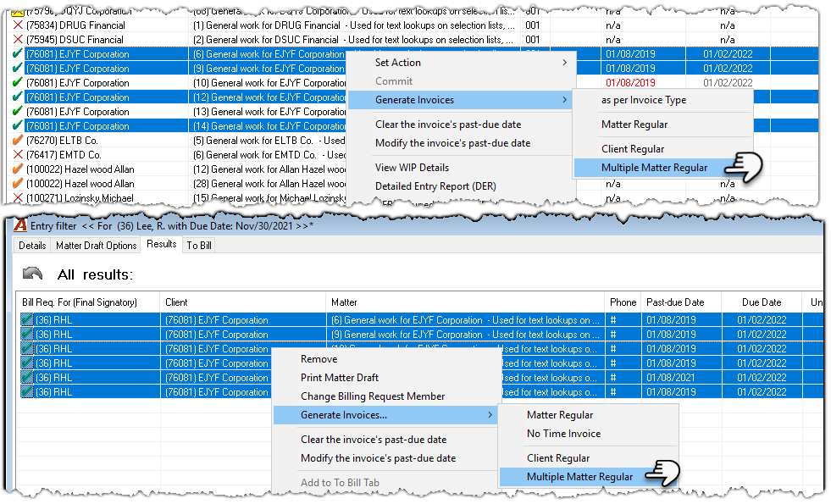Click the red X icon beside EMTD Co.
Image resolution: width=831 pixels, height=504 pixels.
(18, 154)
